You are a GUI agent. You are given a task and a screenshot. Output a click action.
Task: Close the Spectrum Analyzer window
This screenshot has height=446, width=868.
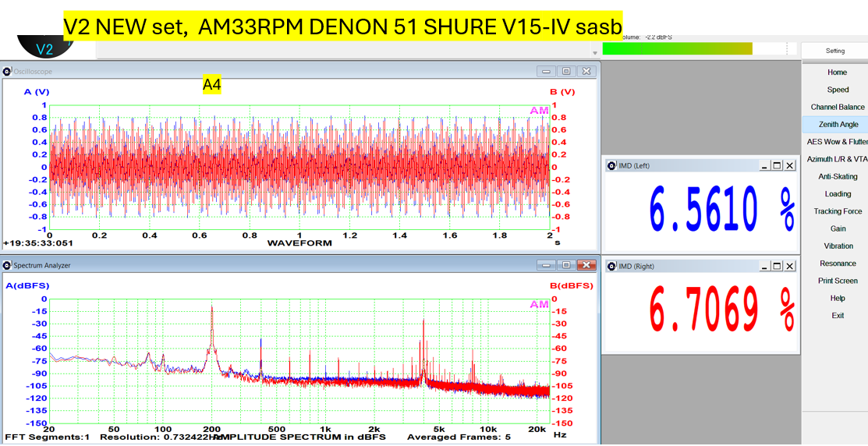click(x=586, y=265)
